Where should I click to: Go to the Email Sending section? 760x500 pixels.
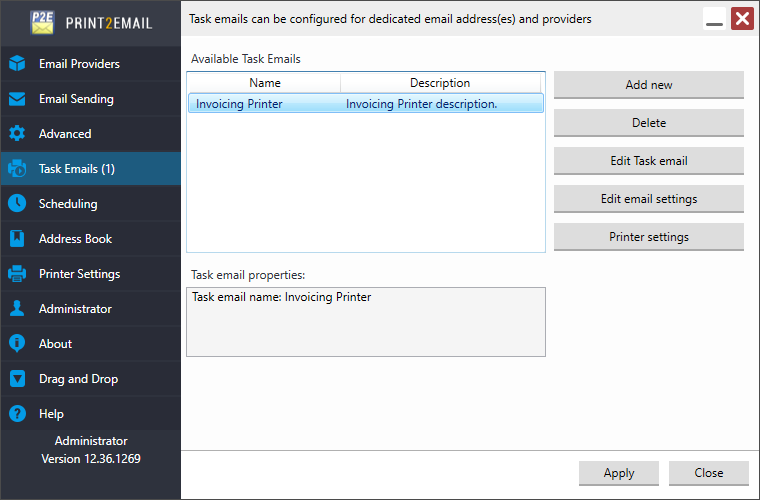[91, 99]
